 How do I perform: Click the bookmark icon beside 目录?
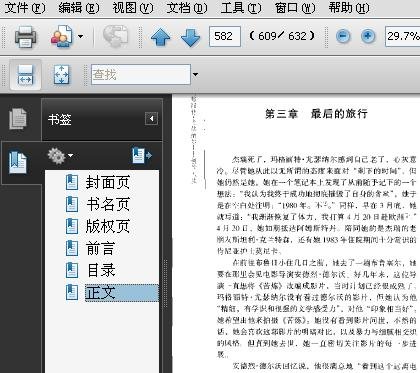72,270
